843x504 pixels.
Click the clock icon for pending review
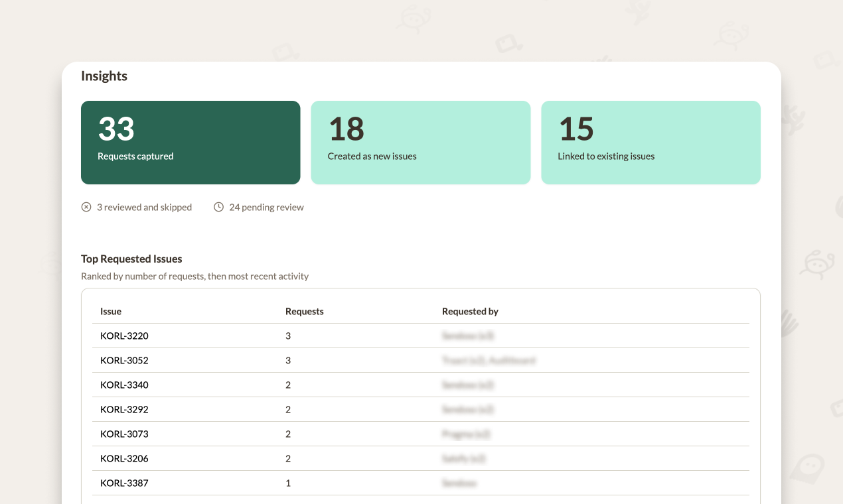[x=218, y=207]
